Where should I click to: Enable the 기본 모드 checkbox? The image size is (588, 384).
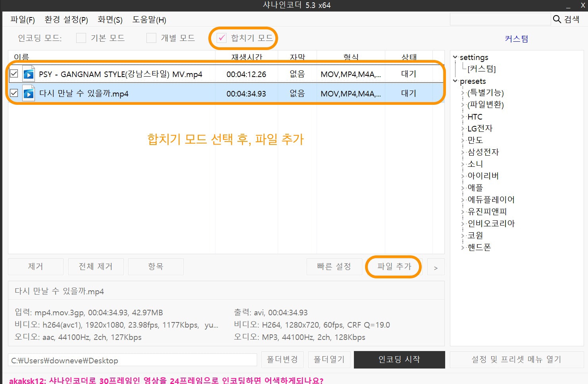click(81, 38)
